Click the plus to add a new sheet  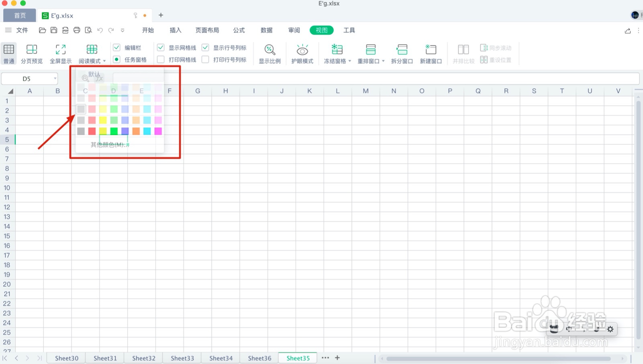337,358
